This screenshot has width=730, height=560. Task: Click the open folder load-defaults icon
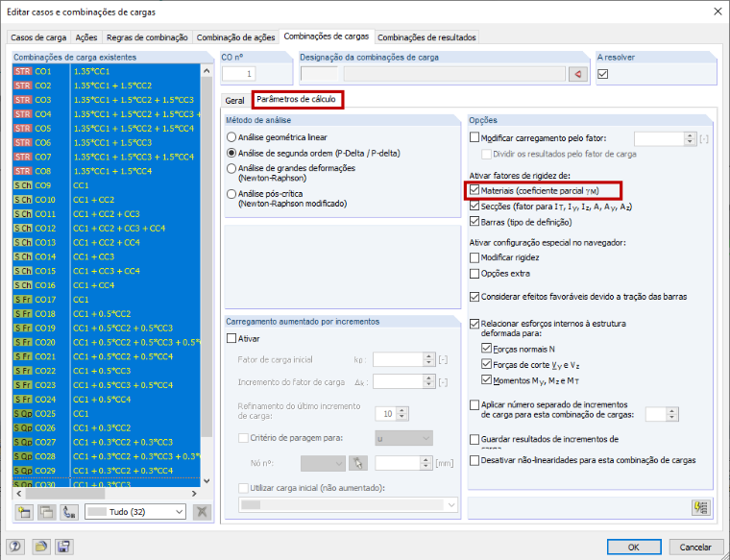[x=41, y=546]
